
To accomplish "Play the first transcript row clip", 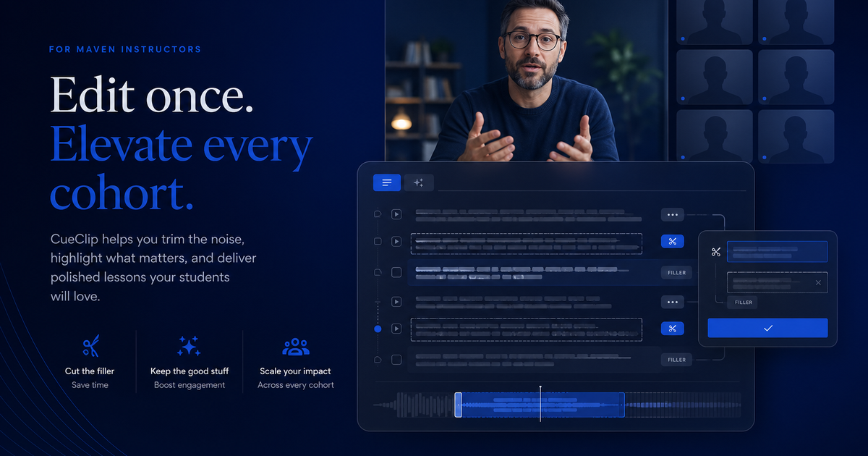I will click(396, 214).
